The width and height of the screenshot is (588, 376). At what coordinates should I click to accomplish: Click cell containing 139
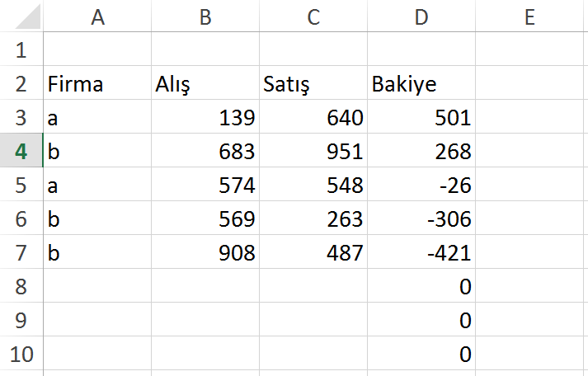tap(205, 118)
